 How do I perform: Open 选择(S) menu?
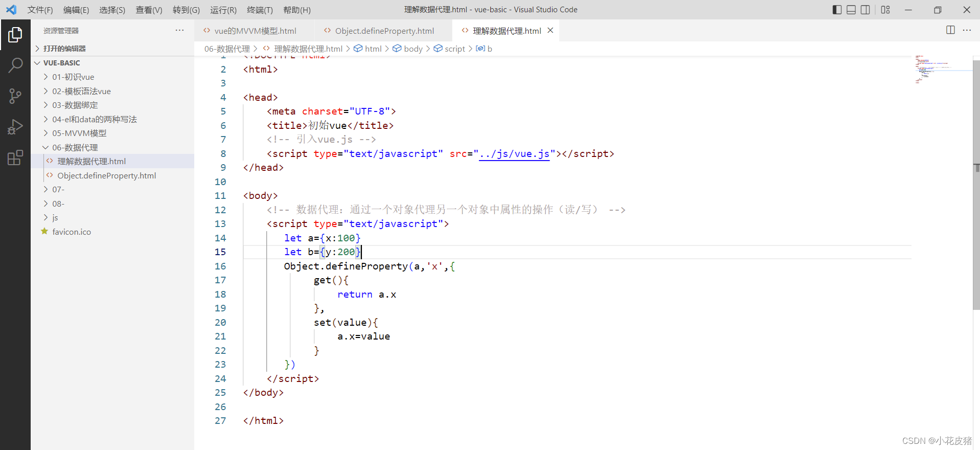pyautogui.click(x=112, y=10)
